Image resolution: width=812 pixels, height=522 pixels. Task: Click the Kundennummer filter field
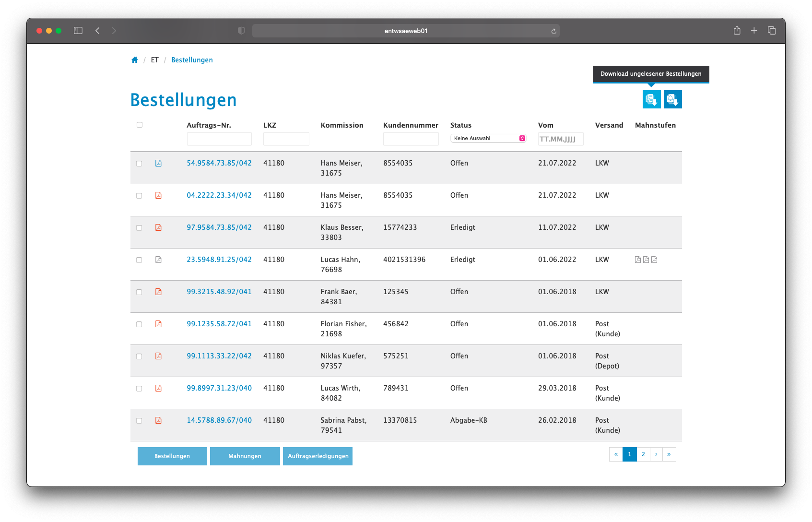pos(411,139)
